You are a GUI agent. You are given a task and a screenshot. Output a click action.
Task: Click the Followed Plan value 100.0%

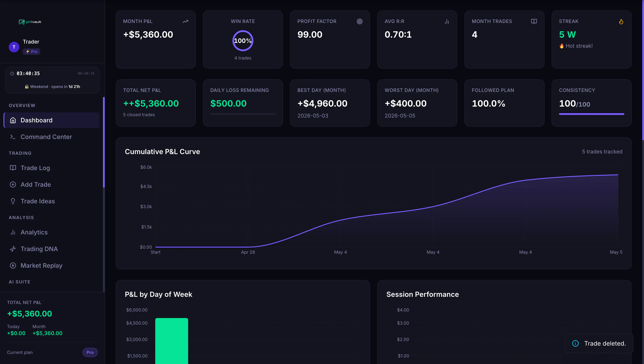pyautogui.click(x=489, y=104)
